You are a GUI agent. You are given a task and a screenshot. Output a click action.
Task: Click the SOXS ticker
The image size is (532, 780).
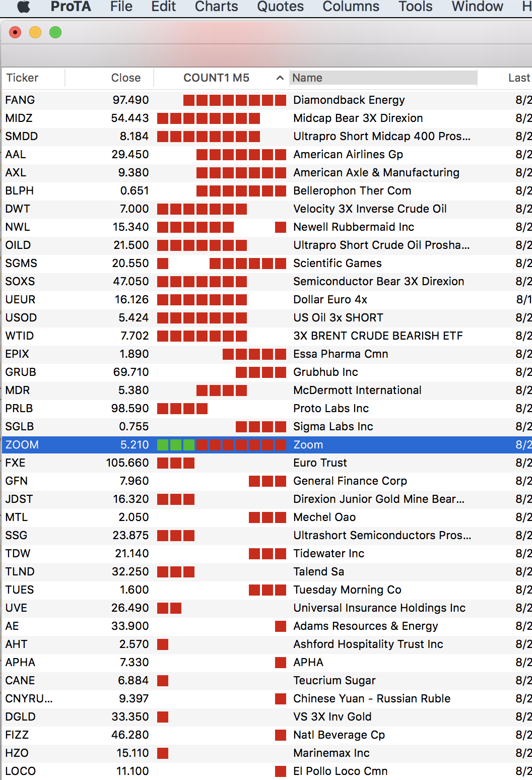(20, 281)
